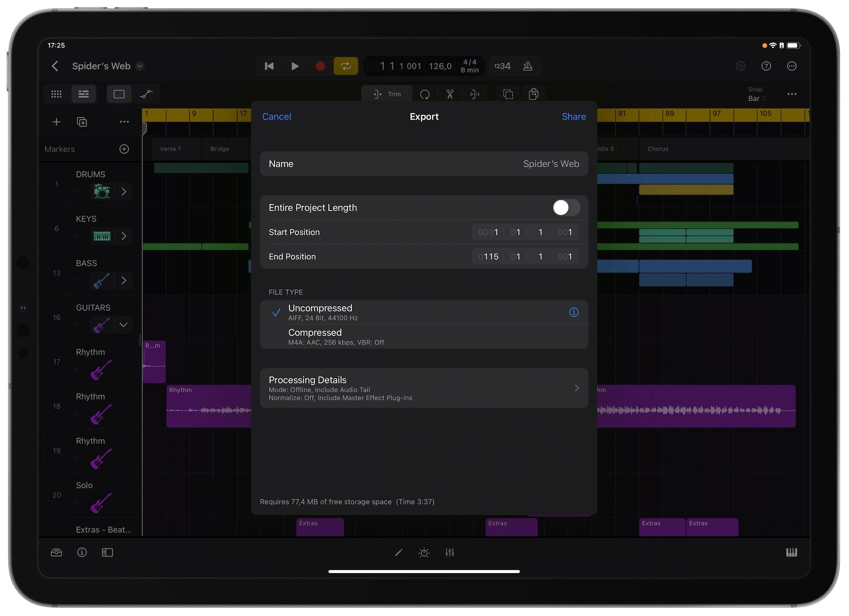Select the Trim tool

(x=387, y=94)
